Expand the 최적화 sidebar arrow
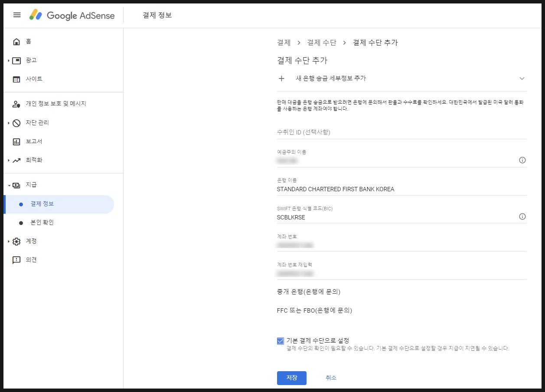 tap(9, 160)
